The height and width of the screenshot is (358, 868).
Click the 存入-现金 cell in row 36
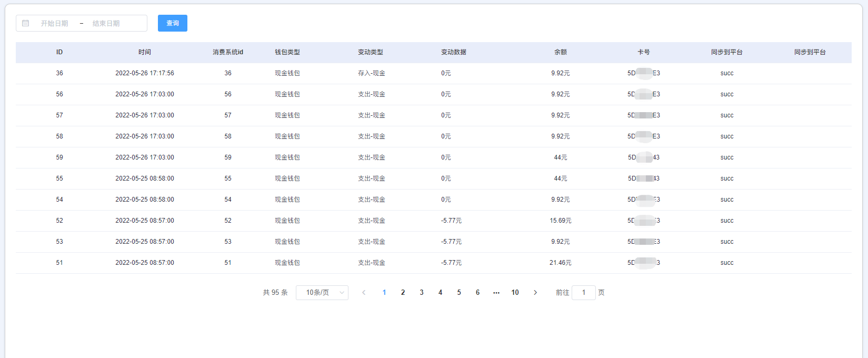click(x=372, y=73)
